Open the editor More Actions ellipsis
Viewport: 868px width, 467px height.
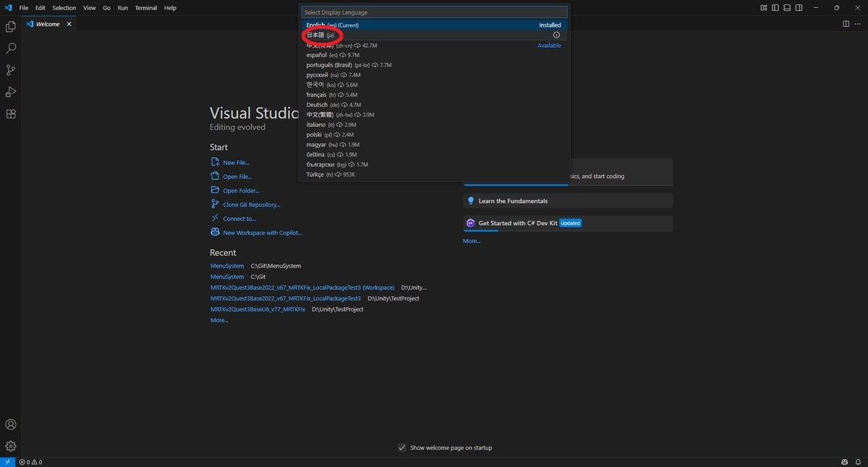pos(859,24)
